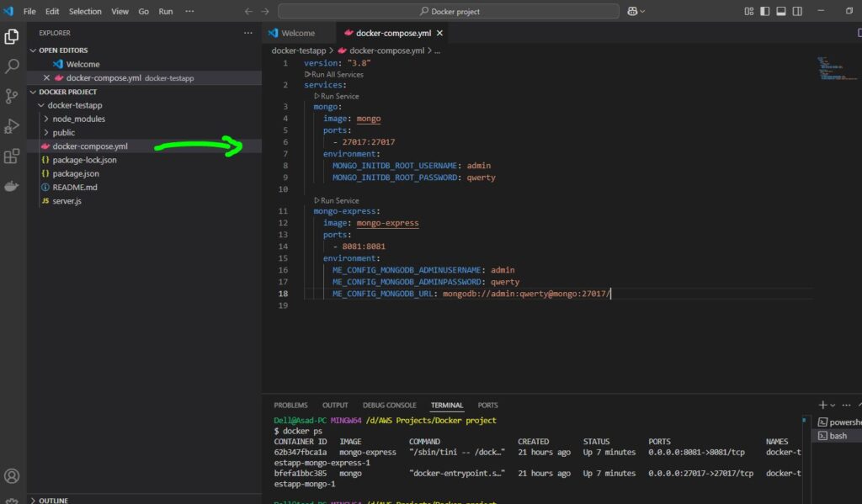Open the Copilot chat icon
Screen dimensions: 862x504
click(x=632, y=11)
